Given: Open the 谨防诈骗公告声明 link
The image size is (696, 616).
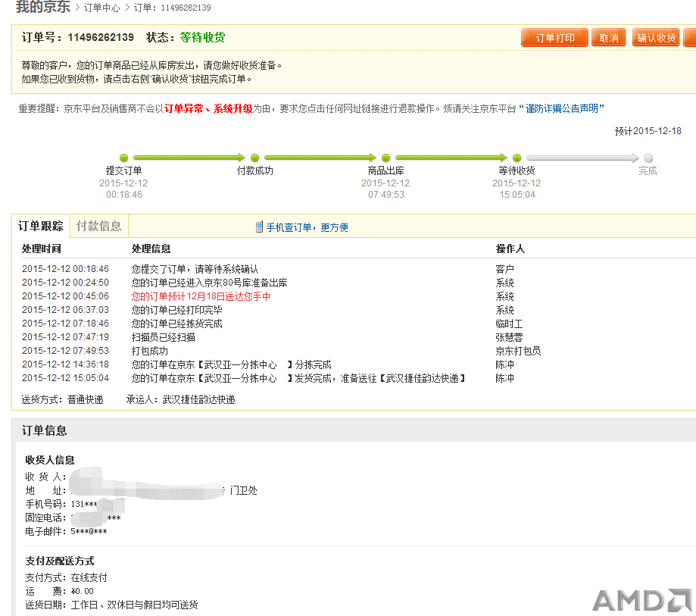Looking at the screenshot, I should point(561,108).
